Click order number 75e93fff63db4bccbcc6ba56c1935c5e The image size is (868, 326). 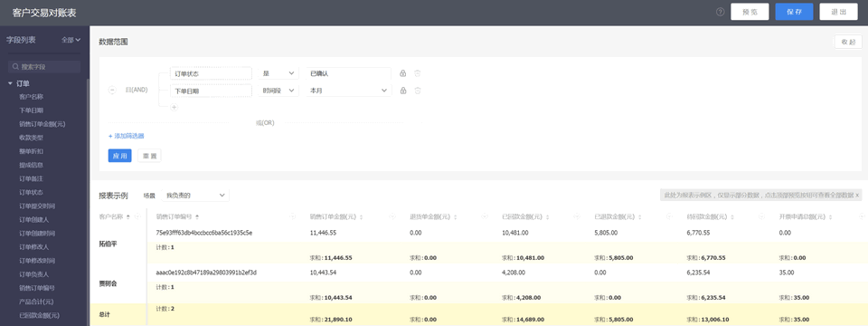[x=204, y=233]
